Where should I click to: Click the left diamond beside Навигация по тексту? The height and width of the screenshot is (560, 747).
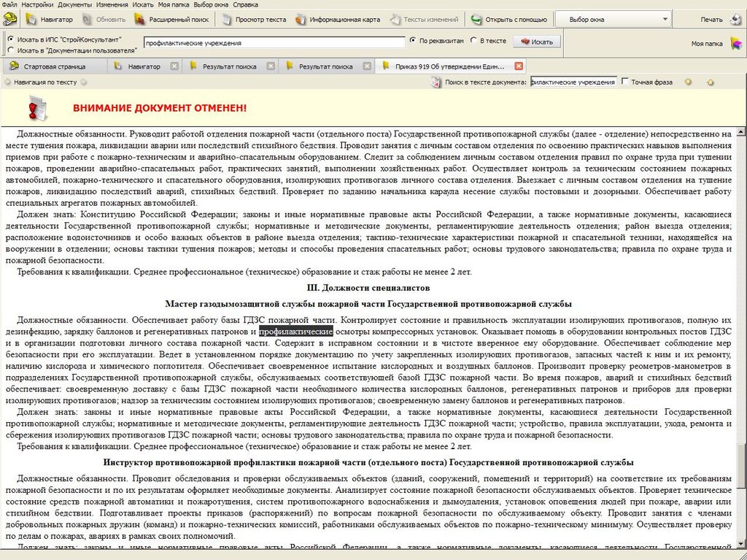(x=7, y=82)
